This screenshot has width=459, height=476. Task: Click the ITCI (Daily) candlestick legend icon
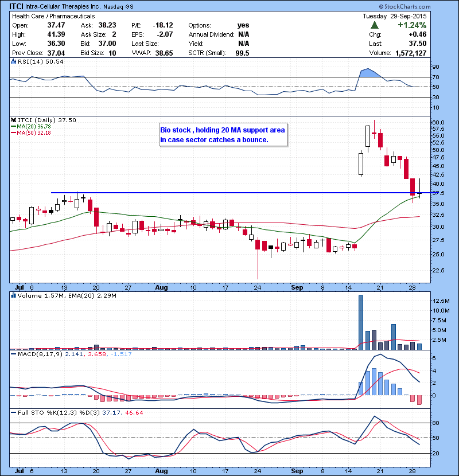tap(13, 120)
